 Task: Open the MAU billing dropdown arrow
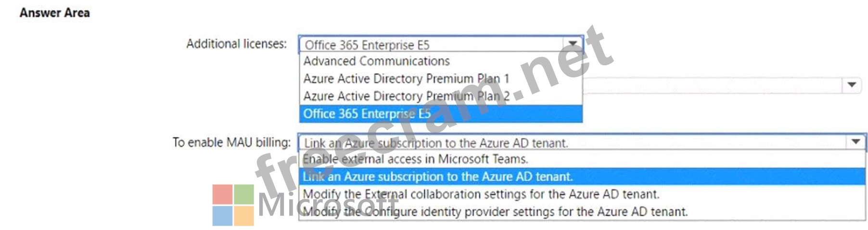[855, 142]
